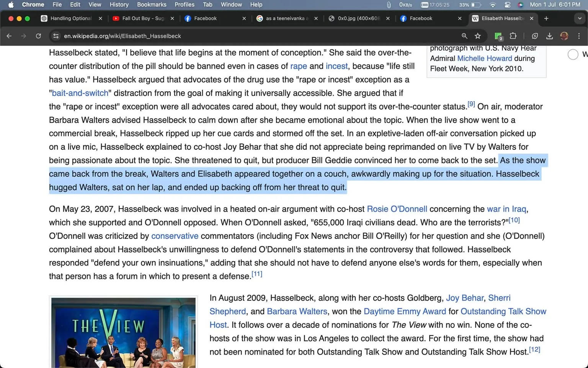The height and width of the screenshot is (368, 588).
Task: Click the paperclip menu bar icon
Action: (389, 5)
